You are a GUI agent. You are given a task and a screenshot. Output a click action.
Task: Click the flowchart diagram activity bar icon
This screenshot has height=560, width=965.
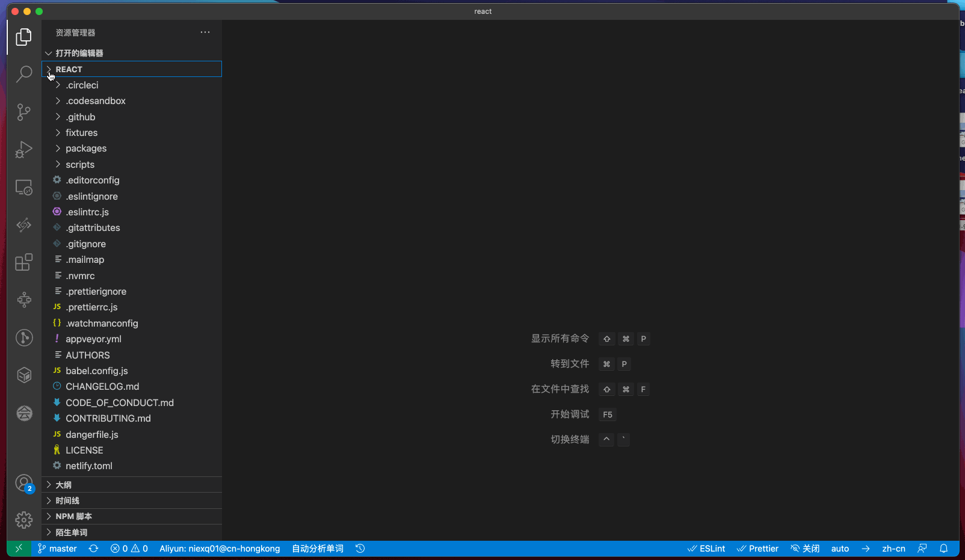tap(23, 300)
